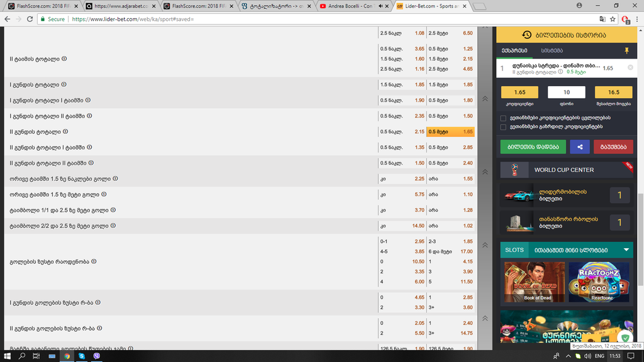Show info for I გუნდის ტოტალი I ტაიმში
Screen dimensions: 644x362
88,100
